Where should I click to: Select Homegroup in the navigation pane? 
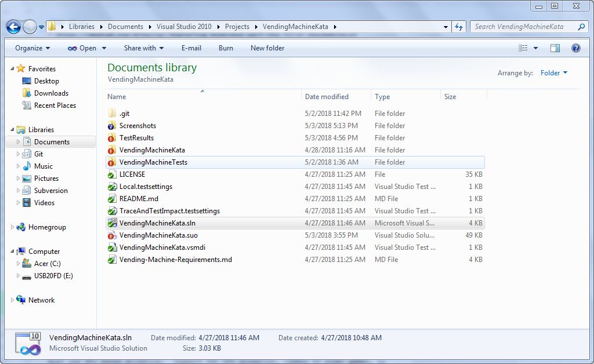pos(47,227)
